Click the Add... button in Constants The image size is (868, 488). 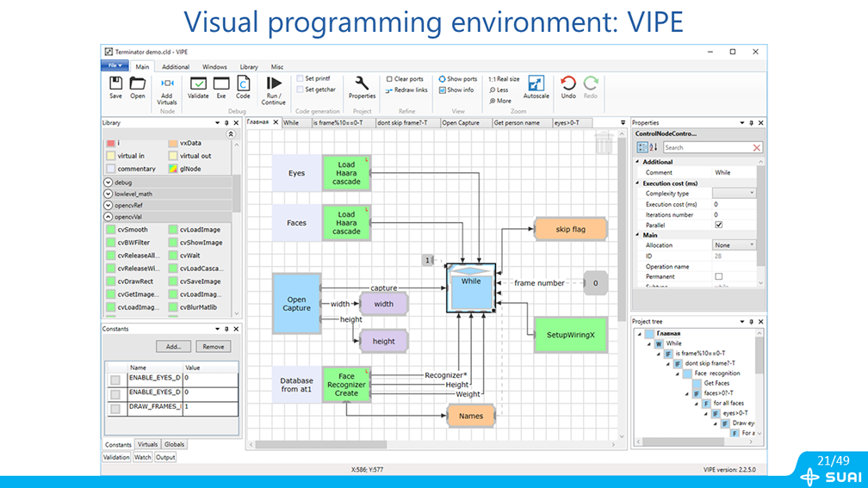pyautogui.click(x=173, y=346)
